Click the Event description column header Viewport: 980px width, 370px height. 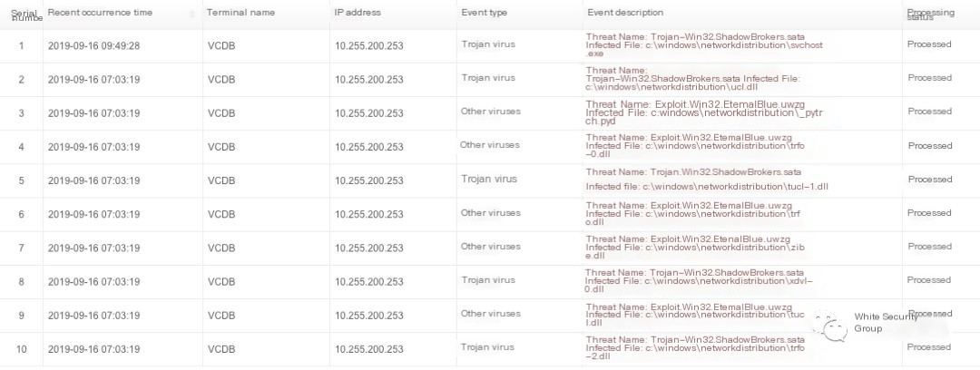(x=625, y=13)
